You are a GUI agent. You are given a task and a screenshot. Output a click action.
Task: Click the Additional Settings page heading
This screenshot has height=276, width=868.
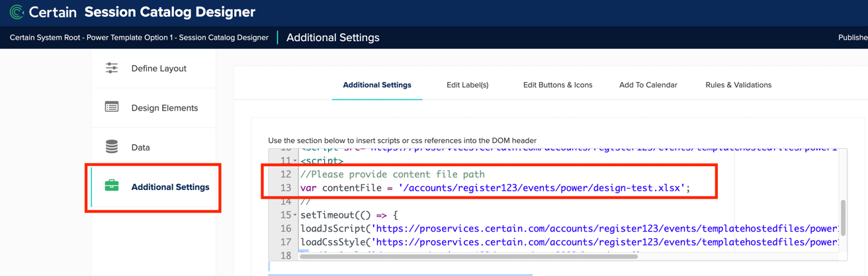(333, 38)
